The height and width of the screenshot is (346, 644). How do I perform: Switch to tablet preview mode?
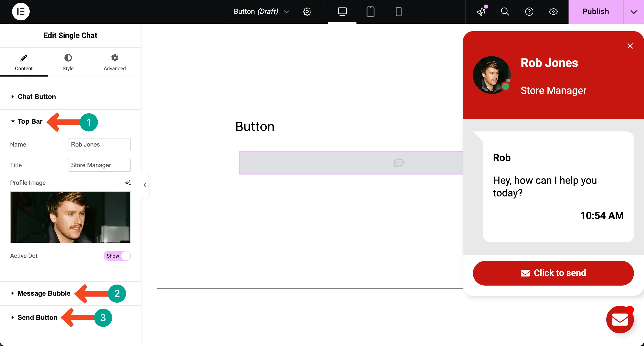[x=370, y=12]
